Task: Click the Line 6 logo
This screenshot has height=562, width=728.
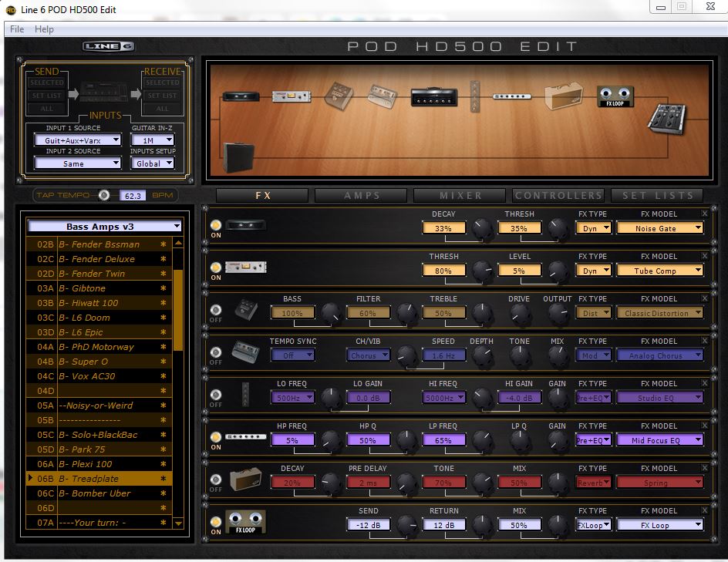Action: 109,46
